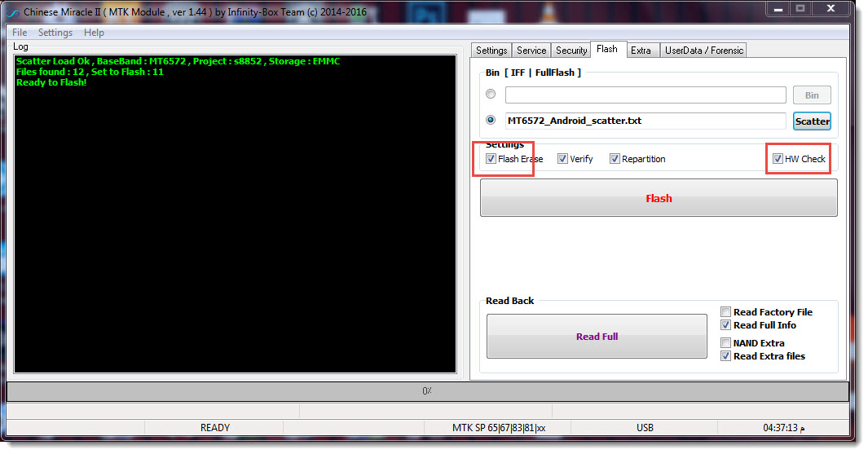
Task: Click the 'MTK SP 65|67|83|81|xx' status entry
Action: [499, 428]
